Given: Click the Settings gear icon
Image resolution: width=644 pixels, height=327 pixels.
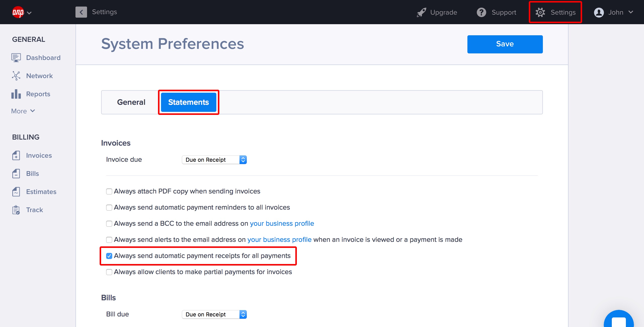Looking at the screenshot, I should [x=540, y=12].
